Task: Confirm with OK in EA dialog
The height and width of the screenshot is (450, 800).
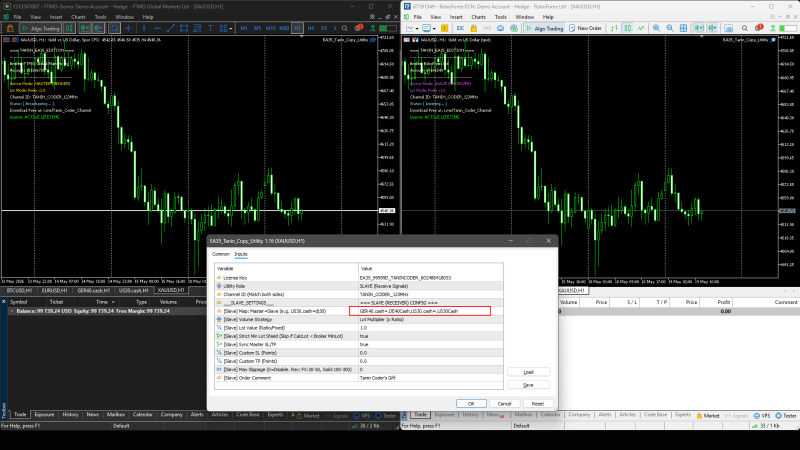Action: [x=471, y=404]
